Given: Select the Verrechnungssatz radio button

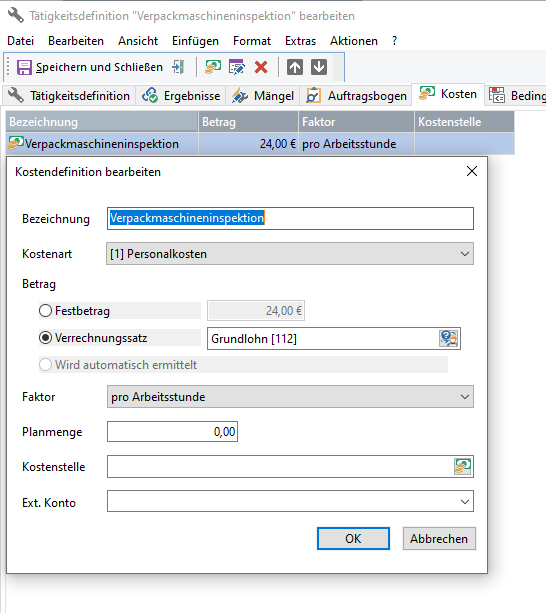Looking at the screenshot, I should (x=45, y=338).
